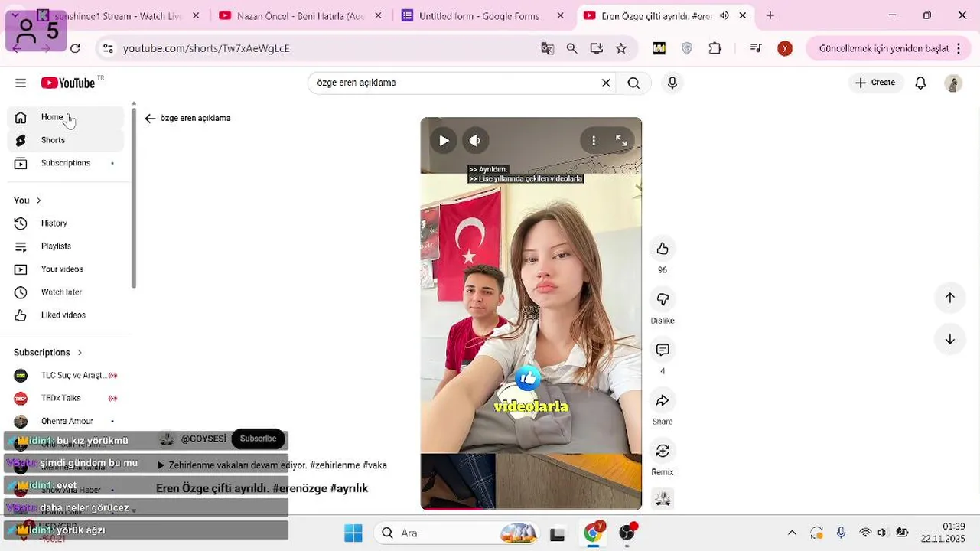The image size is (980, 551).
Task: Enter fullscreen on the Shorts player
Action: click(621, 140)
